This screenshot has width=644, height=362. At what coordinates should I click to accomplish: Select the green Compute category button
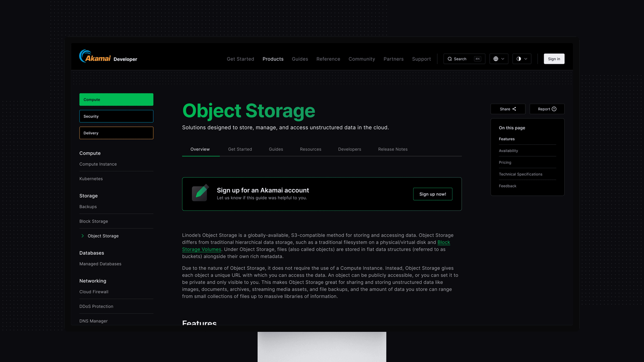tap(116, 99)
